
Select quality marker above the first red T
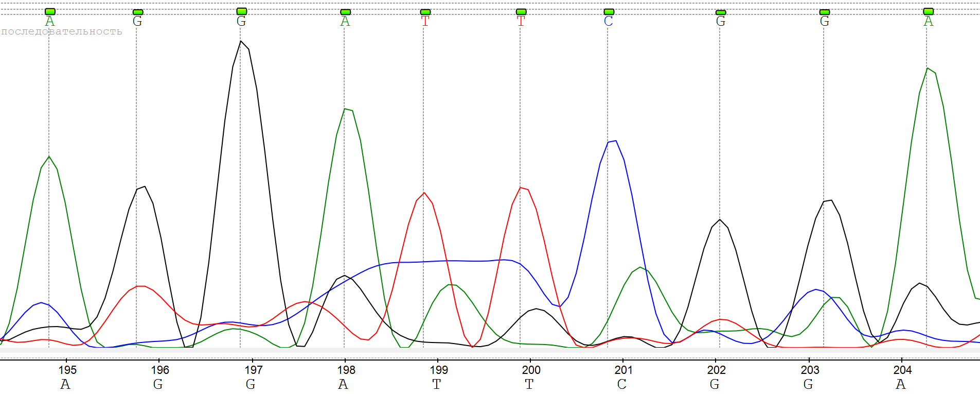tap(425, 12)
